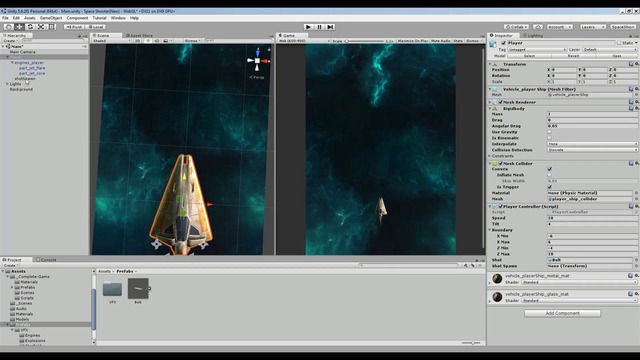This screenshot has width=640, height=360.
Task: Open Transform component gear settings
Action: (636, 64)
